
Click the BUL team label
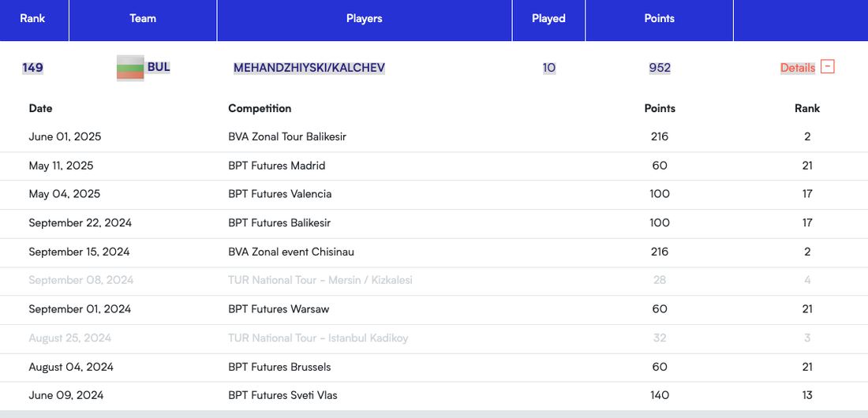(x=159, y=67)
